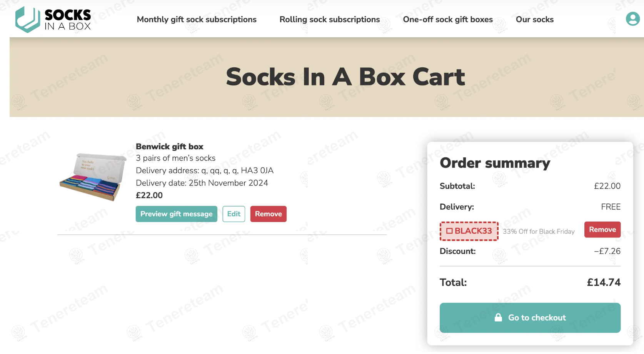Click the Order summary heading

[x=495, y=163]
